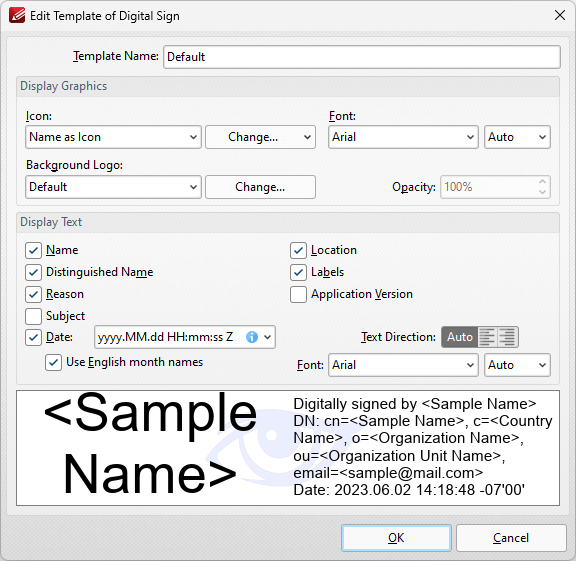Click Change... button for Background Logo
This screenshot has height=561, width=576.
pyautogui.click(x=260, y=187)
